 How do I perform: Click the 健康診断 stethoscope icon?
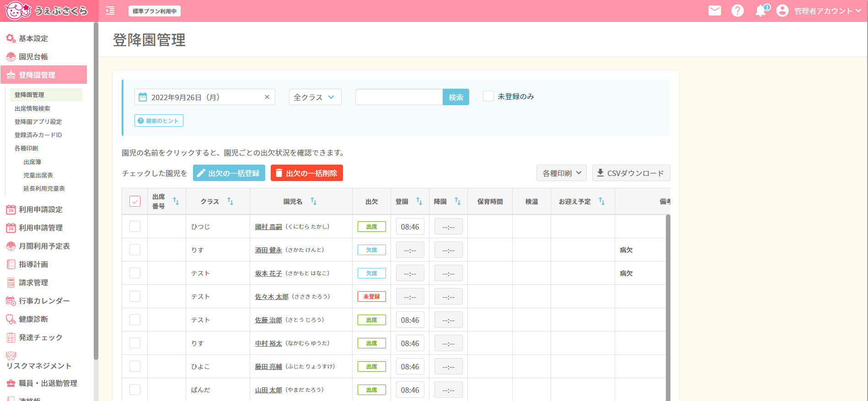pyautogui.click(x=11, y=319)
